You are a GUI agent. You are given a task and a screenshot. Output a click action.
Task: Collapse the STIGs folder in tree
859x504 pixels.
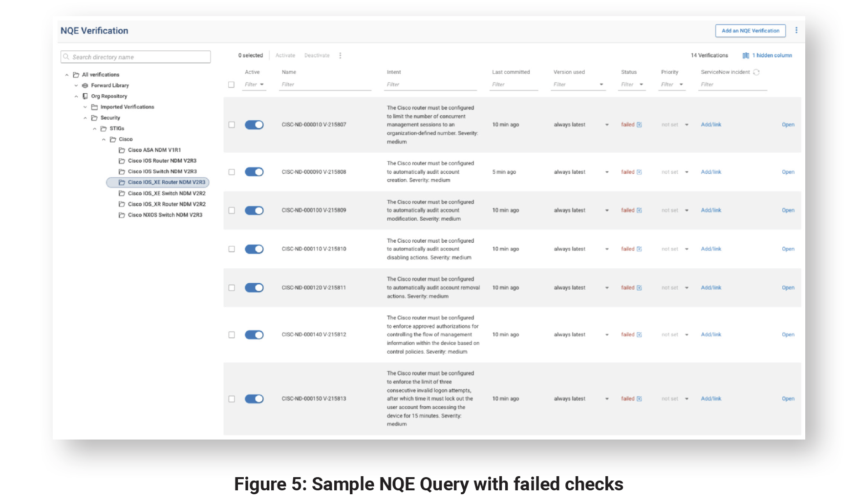point(95,129)
